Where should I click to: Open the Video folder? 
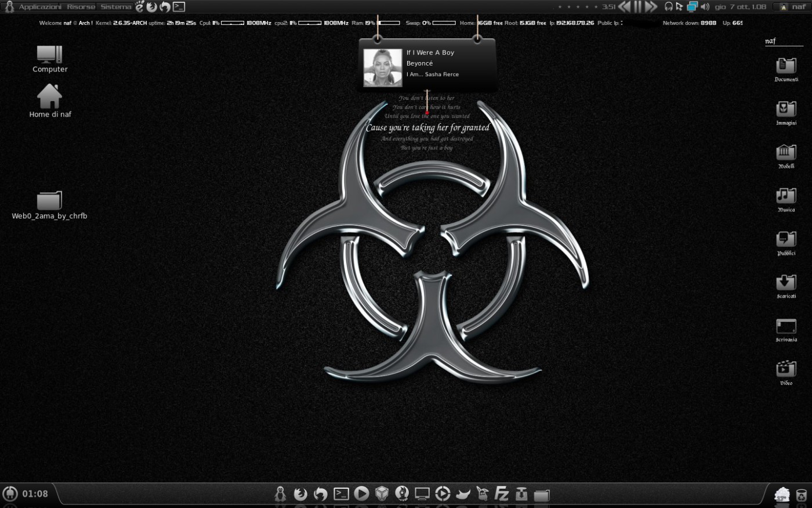coord(786,373)
